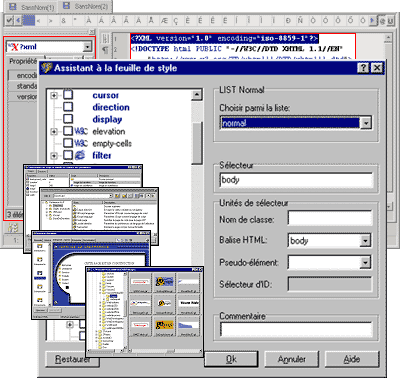
Task: Show previous characters with the left arrow
Action: pos(18,21)
